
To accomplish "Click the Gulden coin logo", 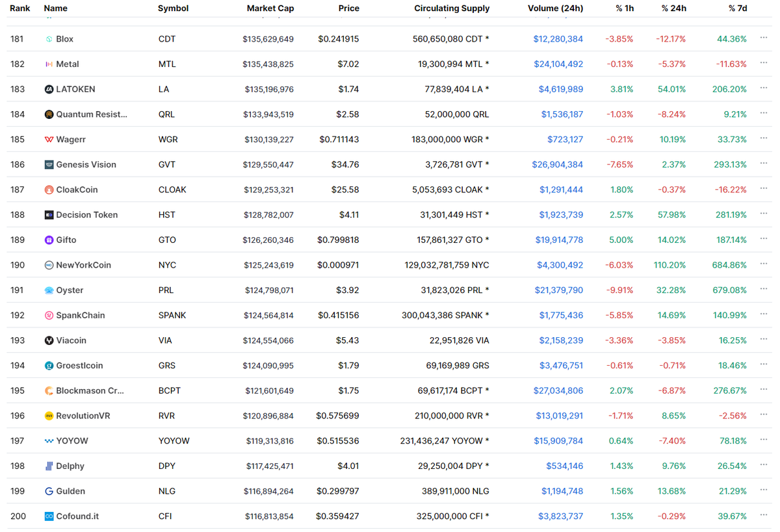I will coord(48,491).
